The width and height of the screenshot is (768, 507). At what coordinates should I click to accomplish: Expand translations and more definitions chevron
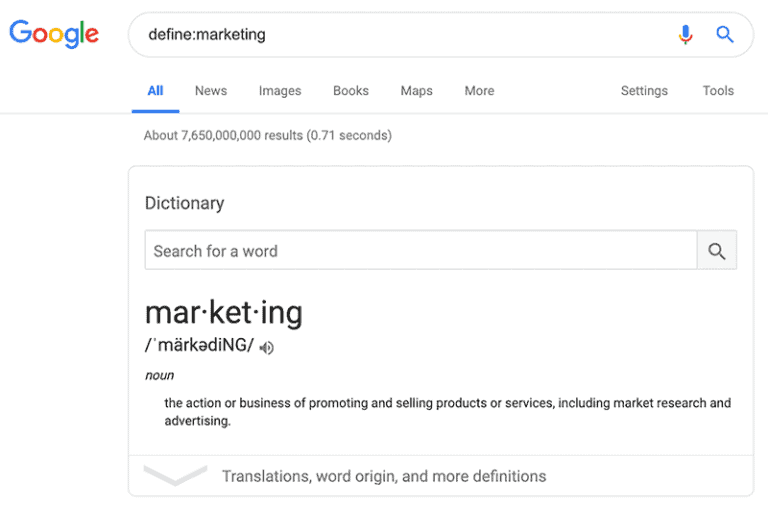(175, 476)
